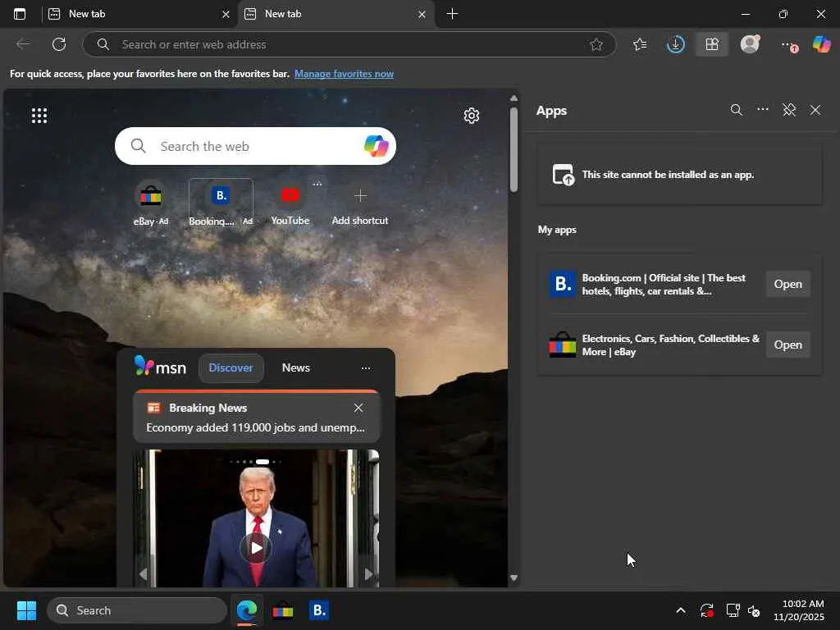Viewport: 840px width, 630px height.
Task: Switch to the News tab
Action: (295, 367)
